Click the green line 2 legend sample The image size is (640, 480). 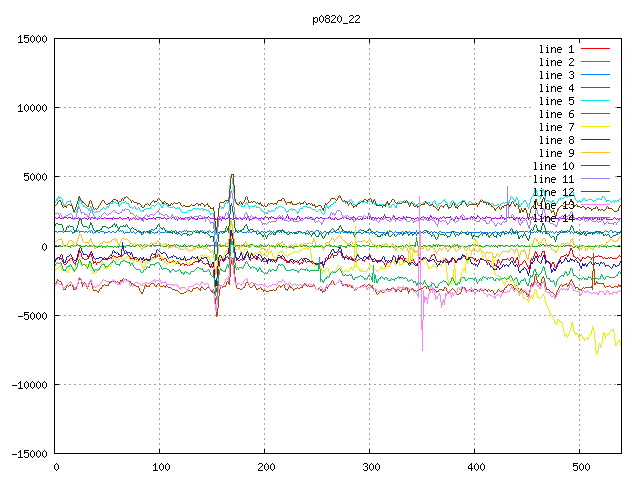595,62
